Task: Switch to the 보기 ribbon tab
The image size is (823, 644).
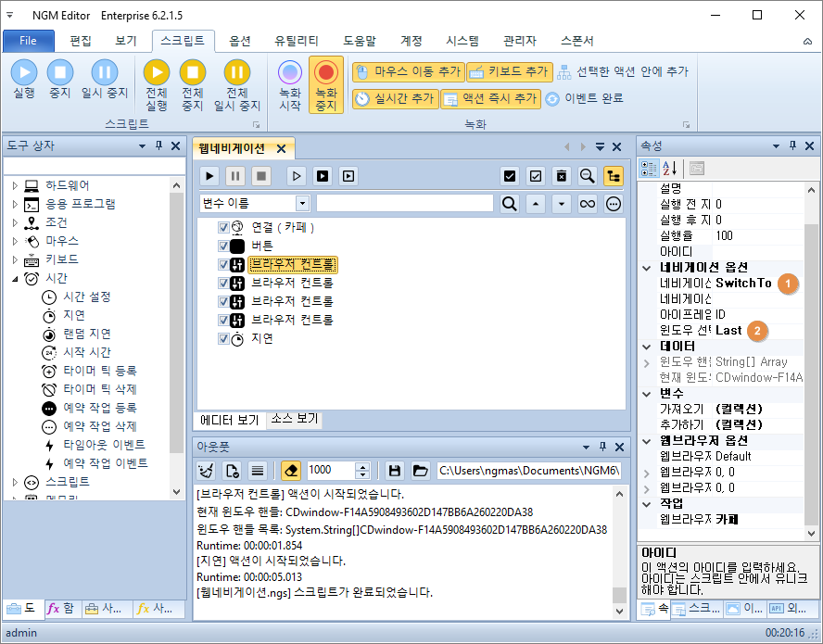Action: (x=126, y=41)
